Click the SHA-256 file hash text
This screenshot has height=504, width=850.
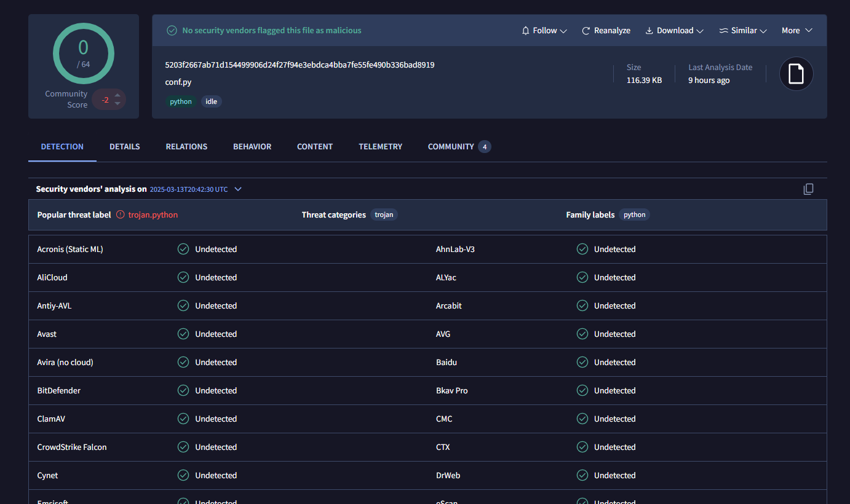(300, 65)
